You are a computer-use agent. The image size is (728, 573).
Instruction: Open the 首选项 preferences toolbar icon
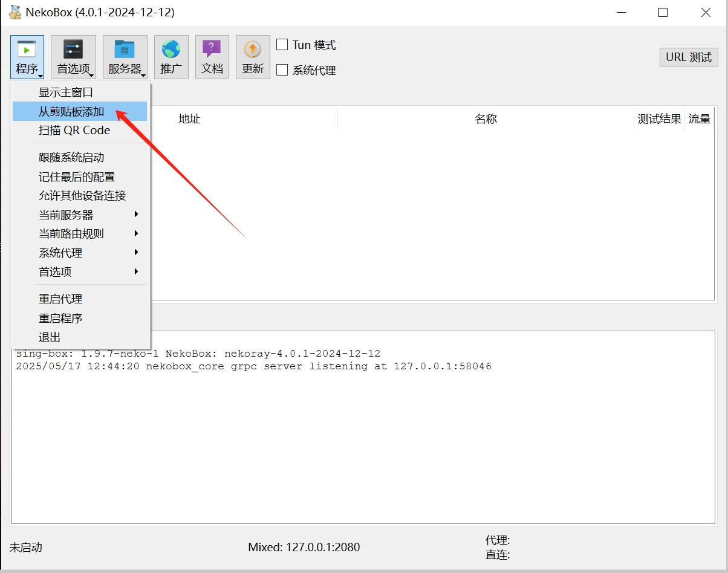click(73, 57)
